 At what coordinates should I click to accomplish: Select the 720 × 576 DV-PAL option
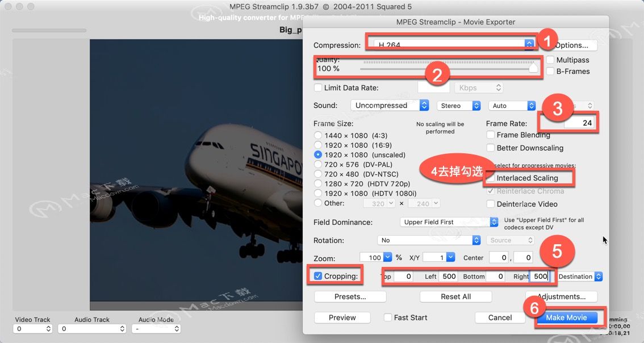(x=318, y=164)
